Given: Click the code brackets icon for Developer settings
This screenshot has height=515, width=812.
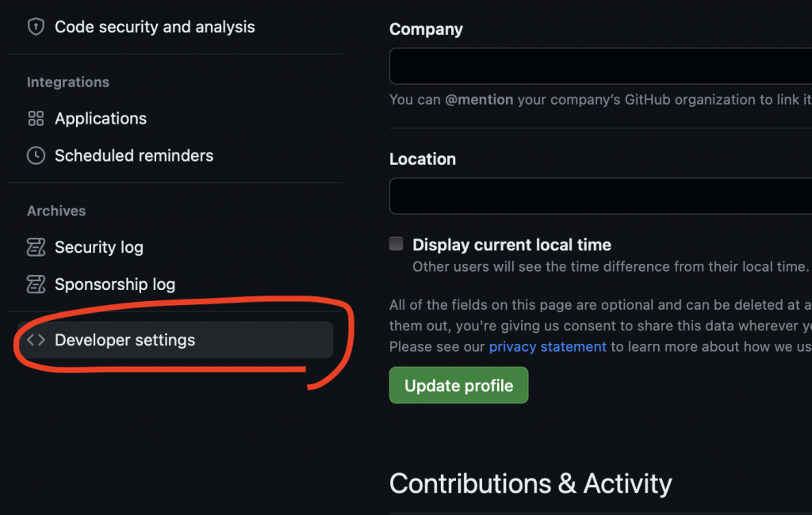Looking at the screenshot, I should tap(36, 340).
